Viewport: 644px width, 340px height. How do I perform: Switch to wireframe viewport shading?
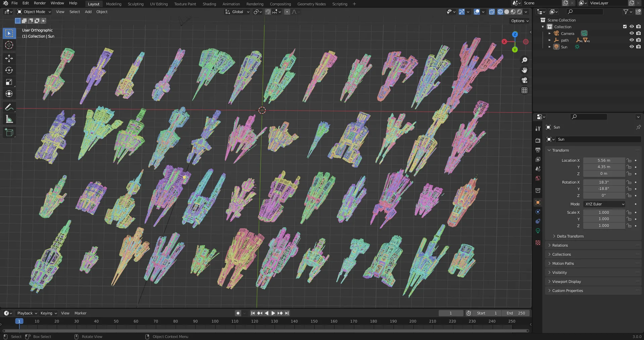pyautogui.click(x=500, y=12)
